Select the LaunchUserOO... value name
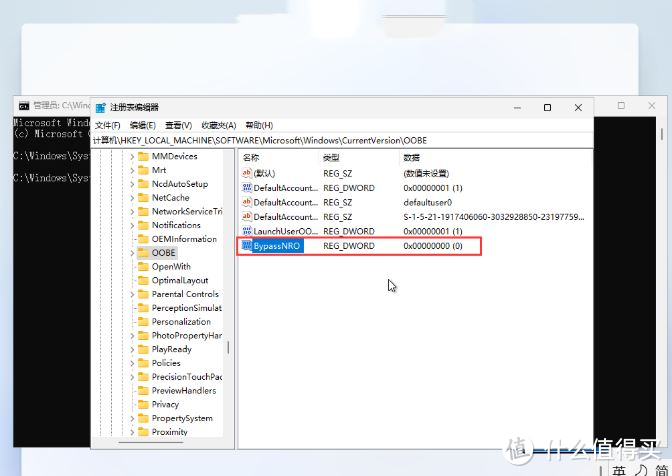672x476 pixels. 285,231
